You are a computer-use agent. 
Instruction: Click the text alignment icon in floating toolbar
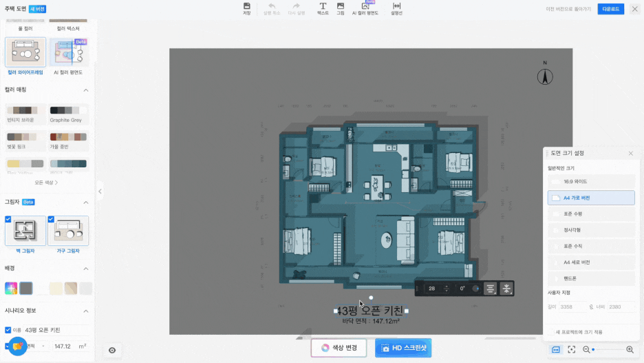pyautogui.click(x=491, y=289)
